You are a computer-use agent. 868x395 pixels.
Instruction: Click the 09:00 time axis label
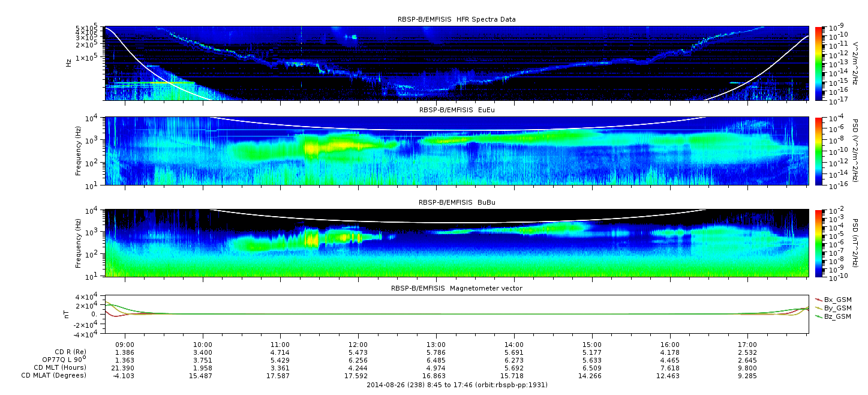[125, 345]
